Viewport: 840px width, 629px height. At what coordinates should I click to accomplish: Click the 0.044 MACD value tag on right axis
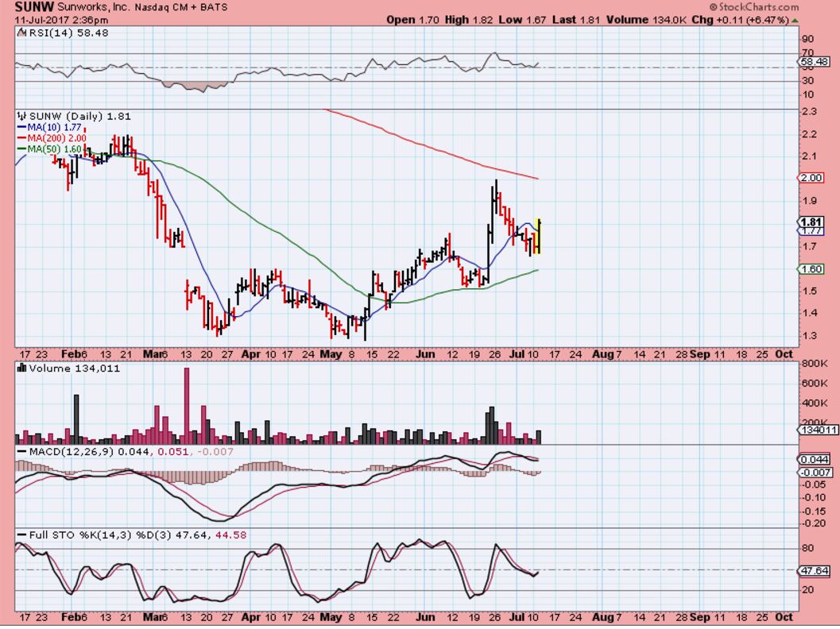[815, 459]
